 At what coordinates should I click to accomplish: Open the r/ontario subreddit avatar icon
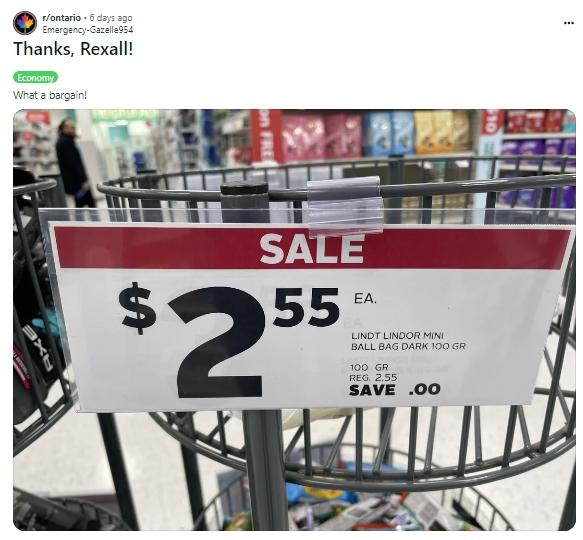point(25,23)
